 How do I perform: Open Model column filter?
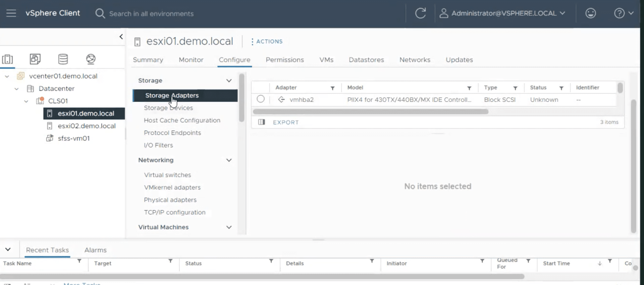click(469, 88)
